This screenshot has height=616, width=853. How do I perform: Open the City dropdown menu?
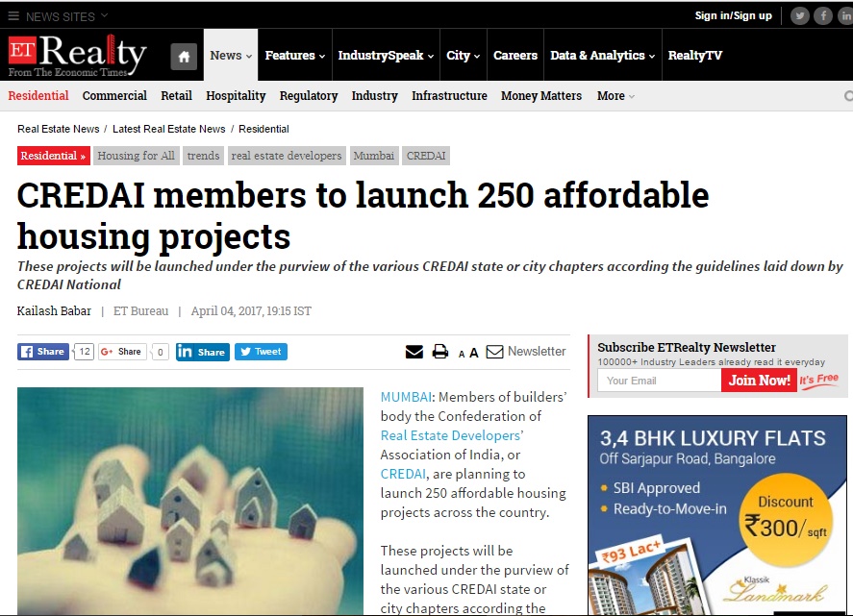463,56
